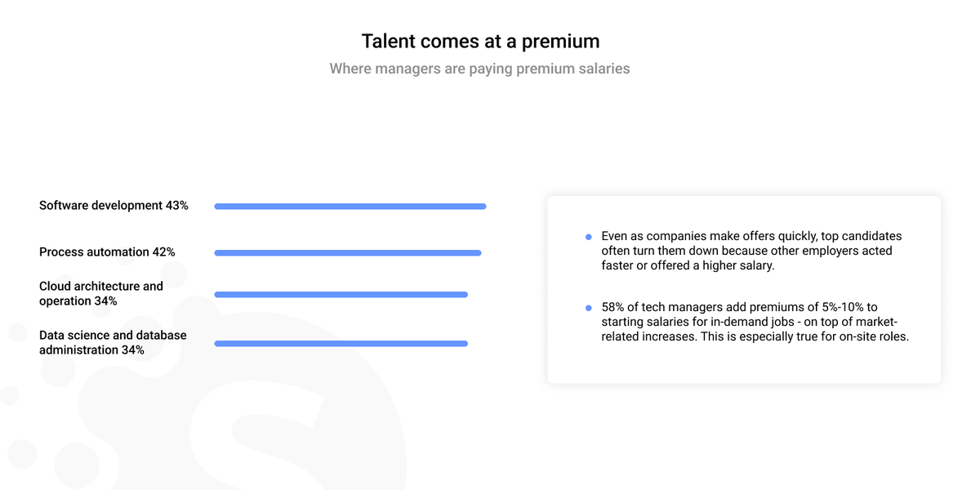The width and height of the screenshot is (980, 490).
Task: Click the small grey circle at bottom left
Action: click(x=21, y=454)
